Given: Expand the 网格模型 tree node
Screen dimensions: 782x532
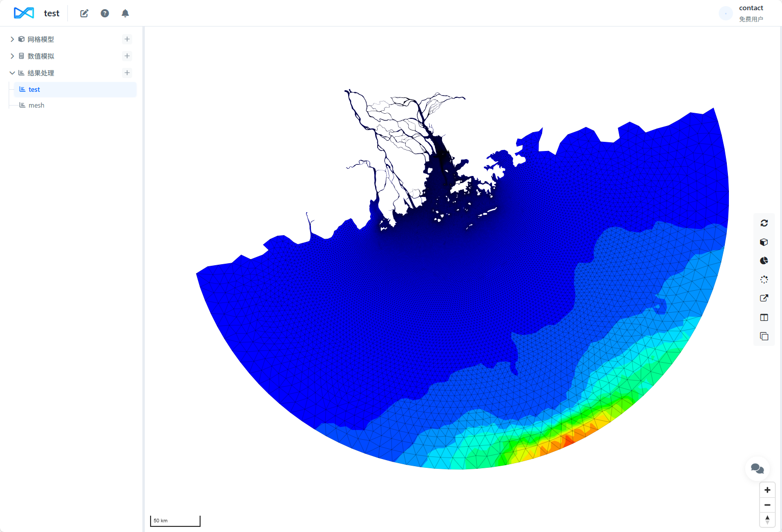Looking at the screenshot, I should point(12,39).
